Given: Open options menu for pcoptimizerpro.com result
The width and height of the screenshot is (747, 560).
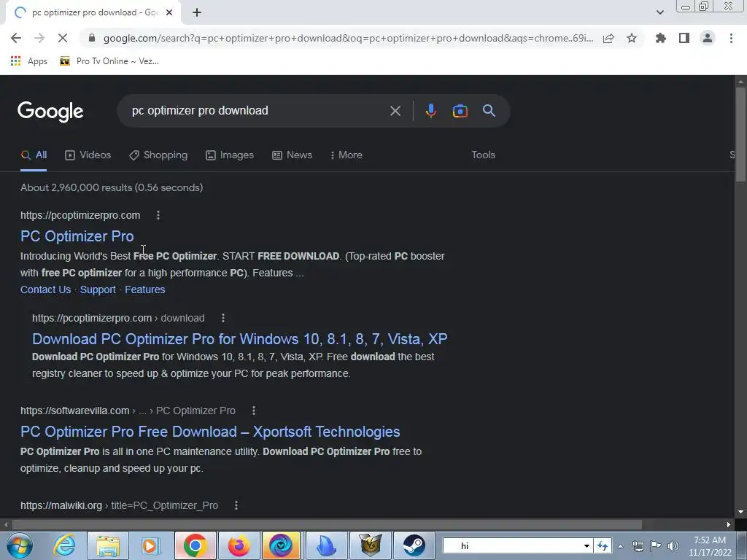Looking at the screenshot, I should coord(158,215).
